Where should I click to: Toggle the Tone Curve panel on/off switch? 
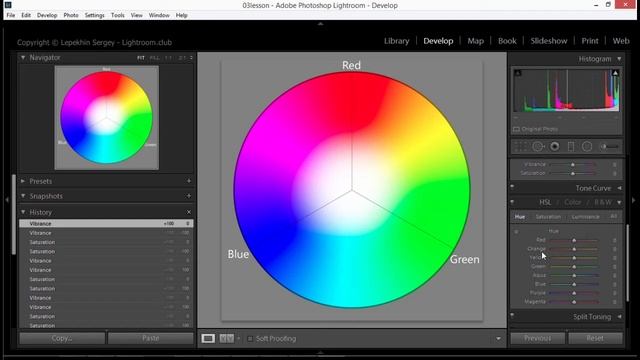(512, 187)
